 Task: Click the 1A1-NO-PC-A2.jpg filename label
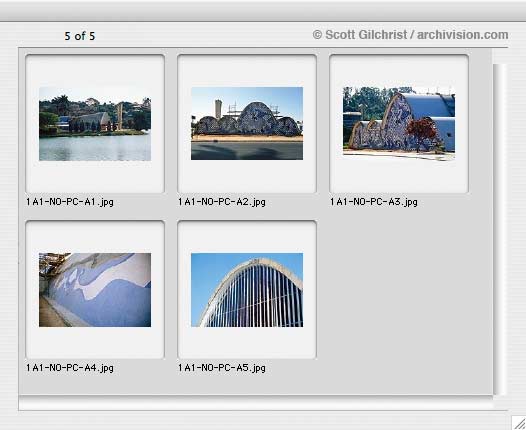(222, 202)
